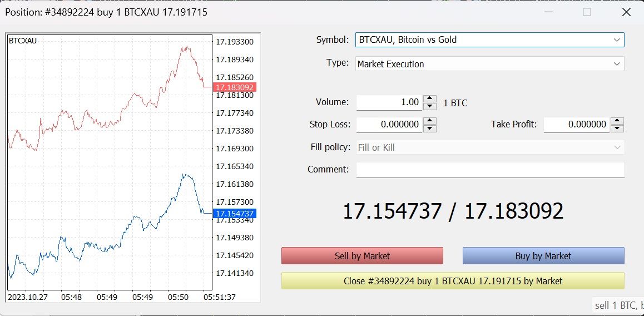Click Sell by Market button

(x=362, y=256)
